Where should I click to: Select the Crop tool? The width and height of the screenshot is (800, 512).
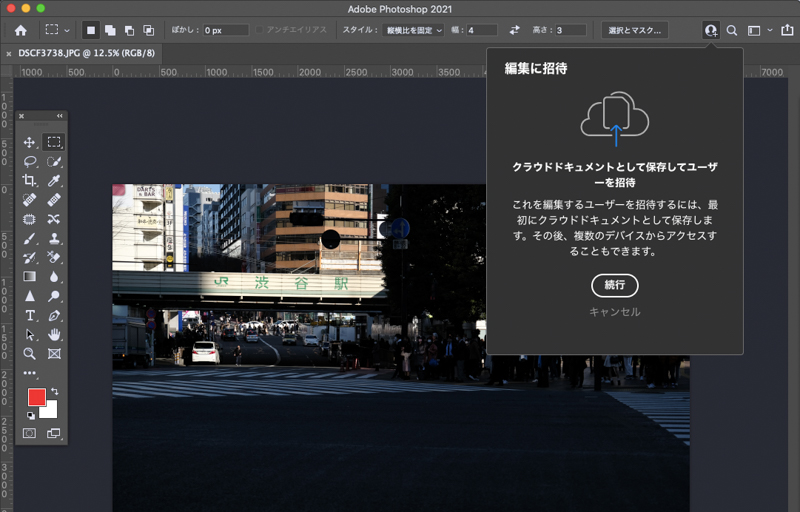30,181
